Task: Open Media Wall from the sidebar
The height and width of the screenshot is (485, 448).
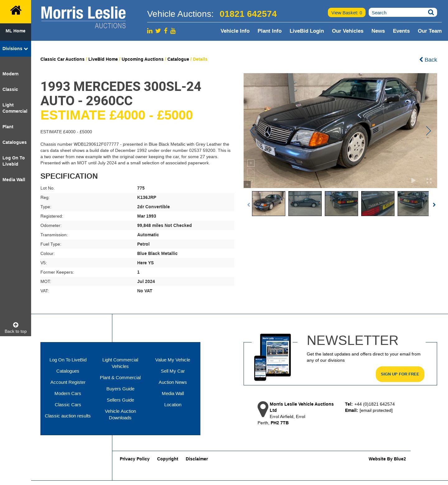Action: (x=14, y=180)
